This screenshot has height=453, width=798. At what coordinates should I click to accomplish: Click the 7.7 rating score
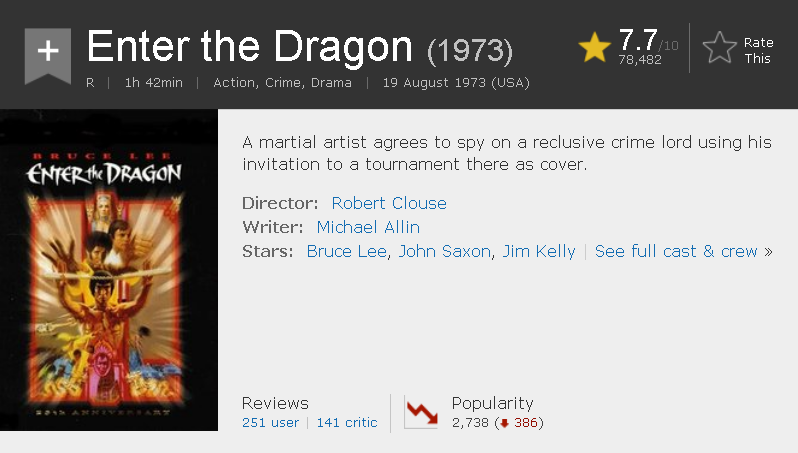pos(638,40)
